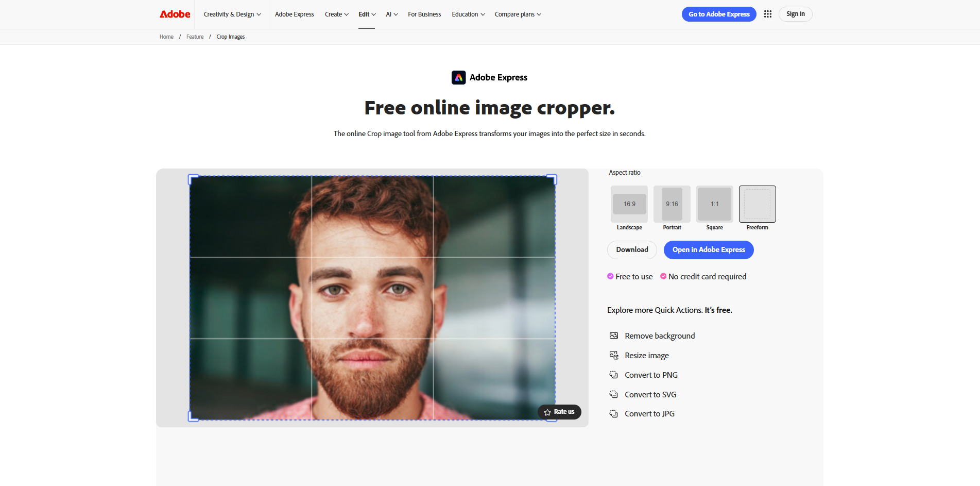Click the Free to use checkmark icon
The height and width of the screenshot is (486, 980).
point(610,276)
